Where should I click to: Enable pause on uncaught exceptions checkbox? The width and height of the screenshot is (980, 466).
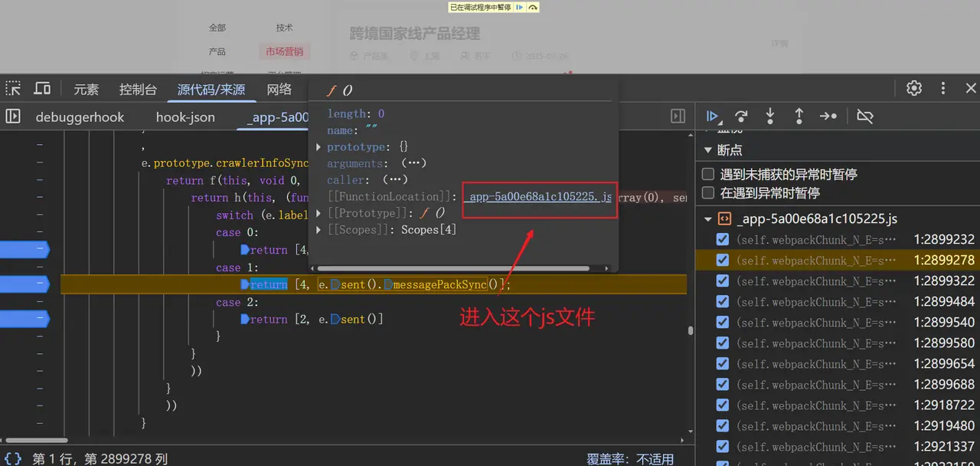coord(708,175)
